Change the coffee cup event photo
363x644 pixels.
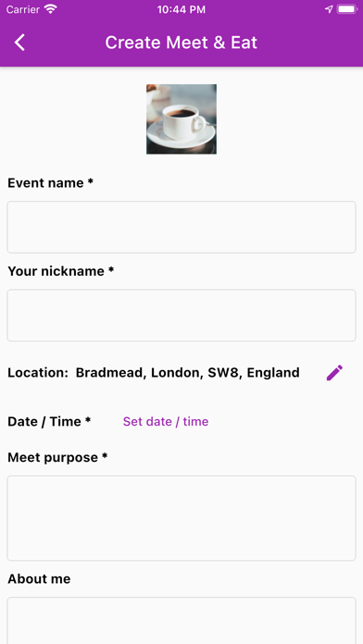point(181,119)
